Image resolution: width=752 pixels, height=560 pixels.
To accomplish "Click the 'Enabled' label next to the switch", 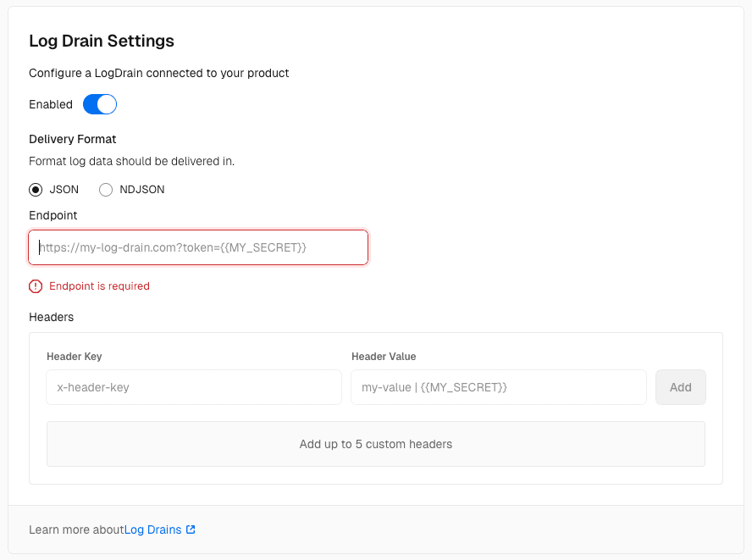I will coord(51,104).
